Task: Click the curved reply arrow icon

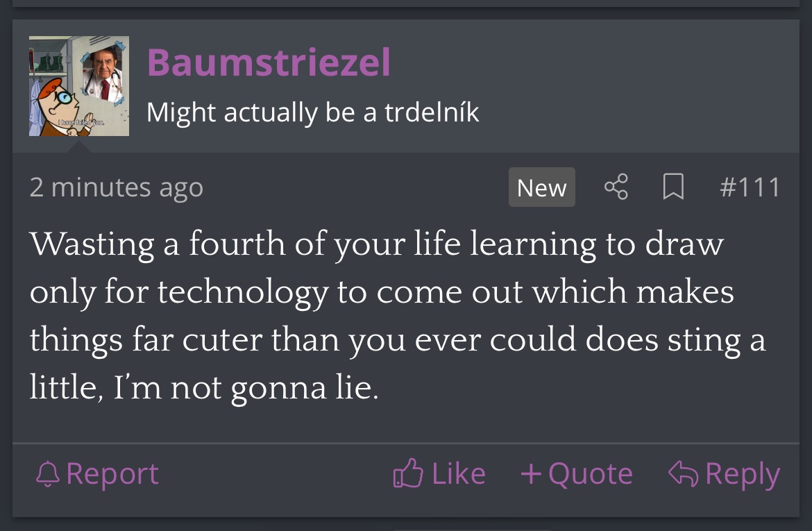Action: tap(683, 474)
